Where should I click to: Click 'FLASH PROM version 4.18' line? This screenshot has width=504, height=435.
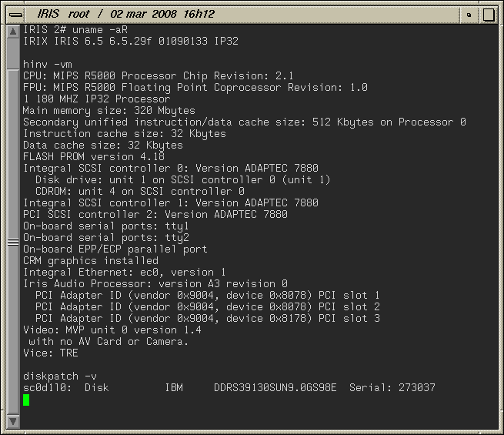94,157
